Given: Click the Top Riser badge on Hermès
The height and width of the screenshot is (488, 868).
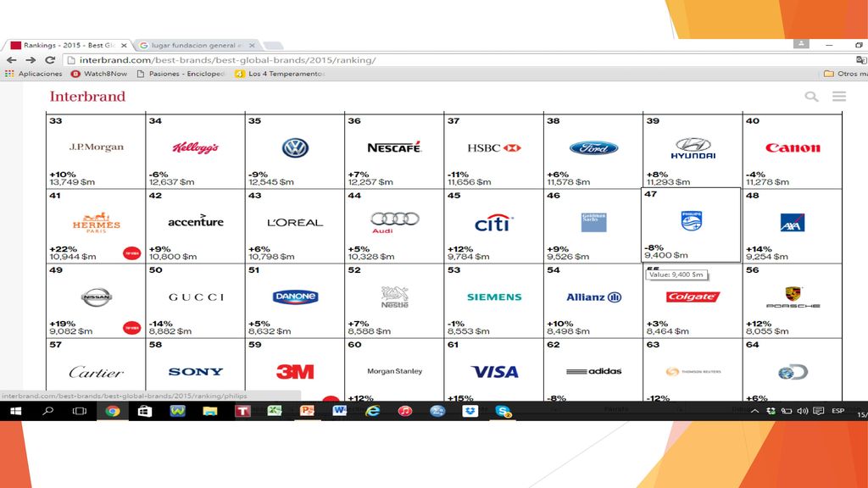Looking at the screenshot, I should coord(131,252).
